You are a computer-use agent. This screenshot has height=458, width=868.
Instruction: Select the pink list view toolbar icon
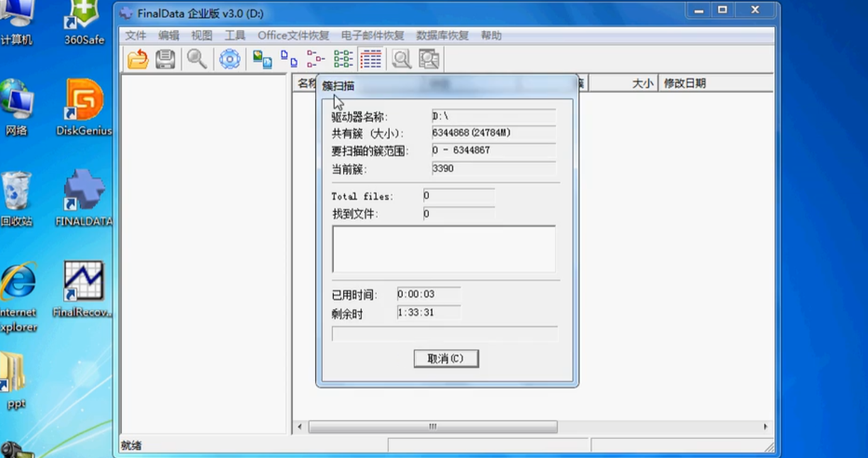316,60
